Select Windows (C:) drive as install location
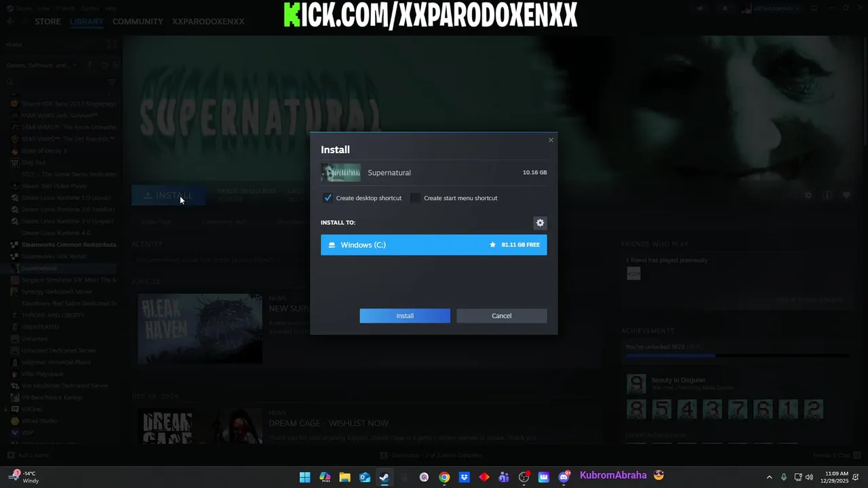The width and height of the screenshot is (868, 488). (434, 245)
